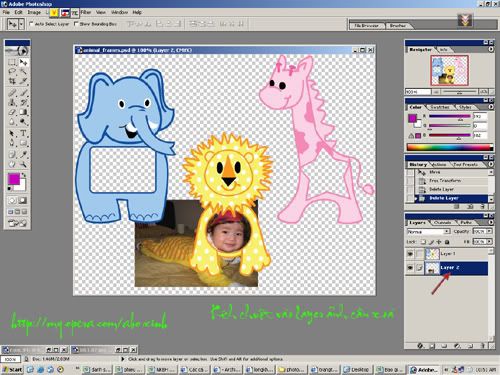Select the Crop tool

(x=12, y=81)
